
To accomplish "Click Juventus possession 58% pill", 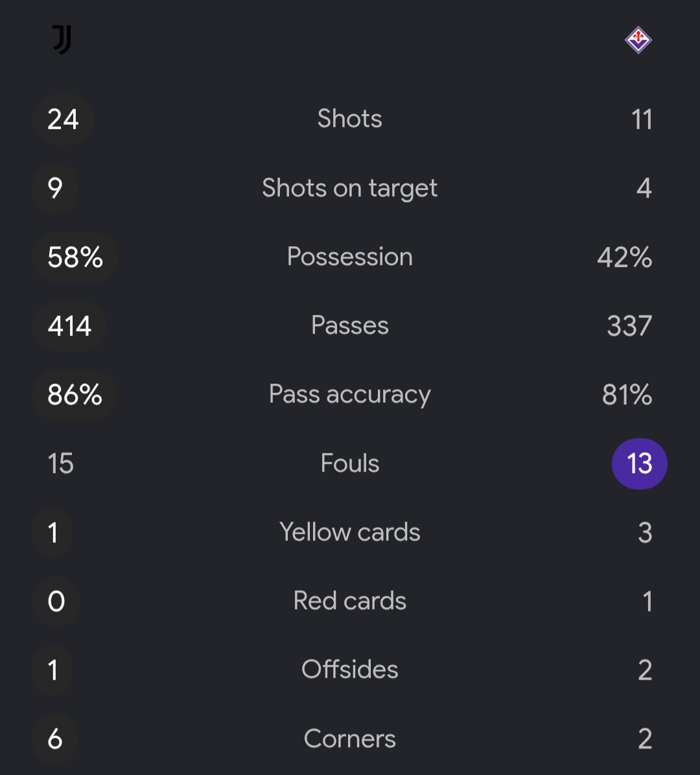I will (75, 257).
